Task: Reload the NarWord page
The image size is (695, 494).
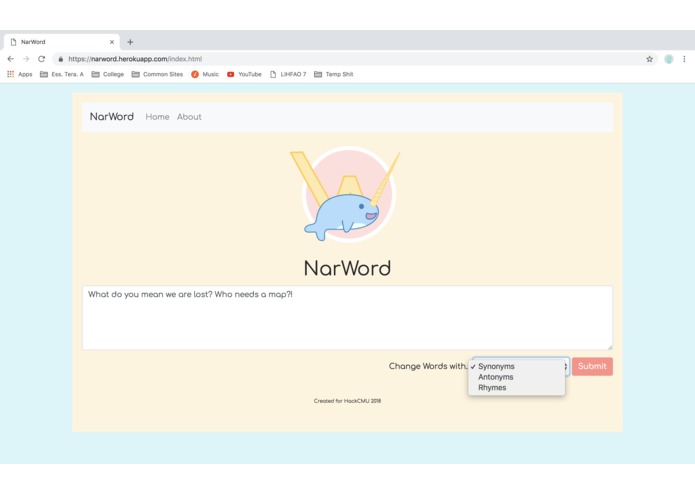Action: click(x=41, y=59)
